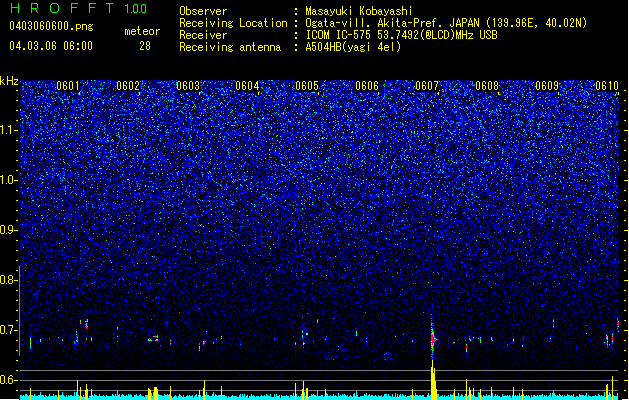Click the 0.8 kHz frequency axis label
The height and width of the screenshot is (400, 629).
[x=9, y=280]
